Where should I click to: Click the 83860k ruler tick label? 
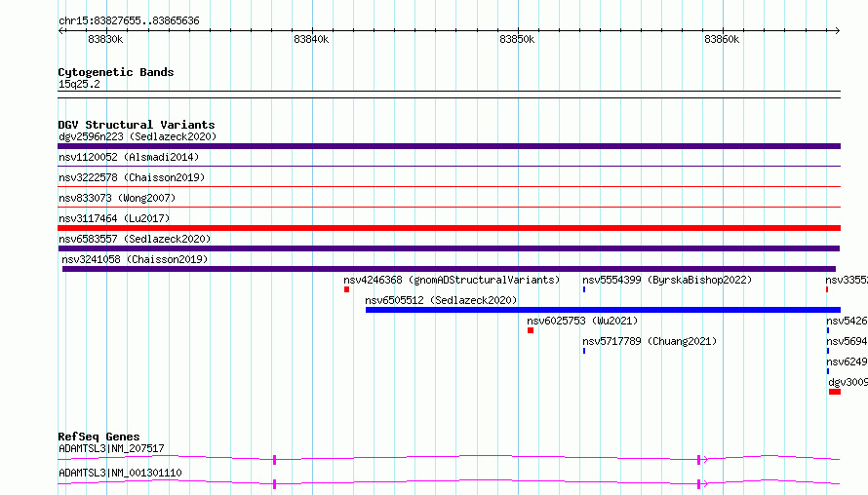(722, 39)
